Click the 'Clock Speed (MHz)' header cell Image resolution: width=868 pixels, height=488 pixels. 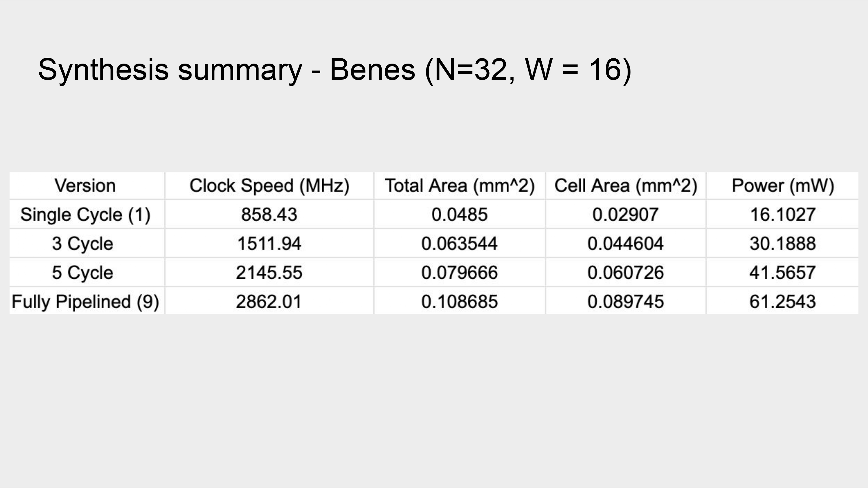[269, 186]
